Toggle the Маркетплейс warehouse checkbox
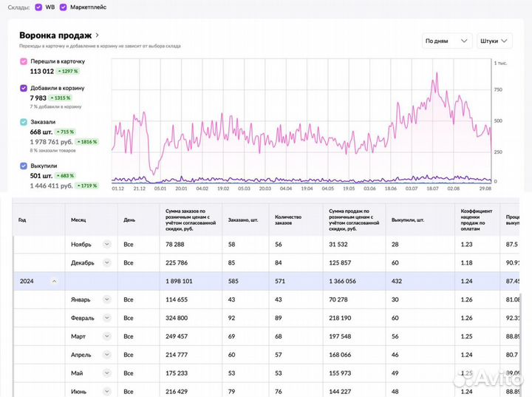 tap(63, 7)
